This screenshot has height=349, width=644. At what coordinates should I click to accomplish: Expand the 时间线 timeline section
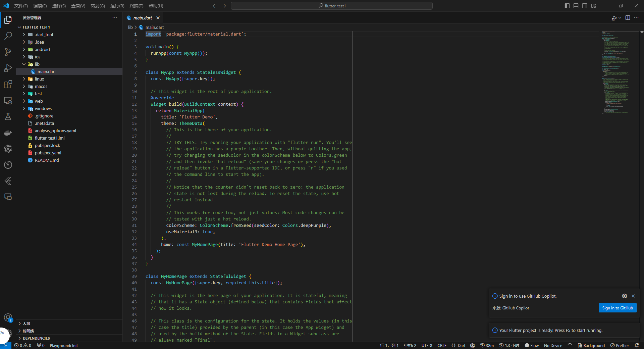(x=69, y=331)
